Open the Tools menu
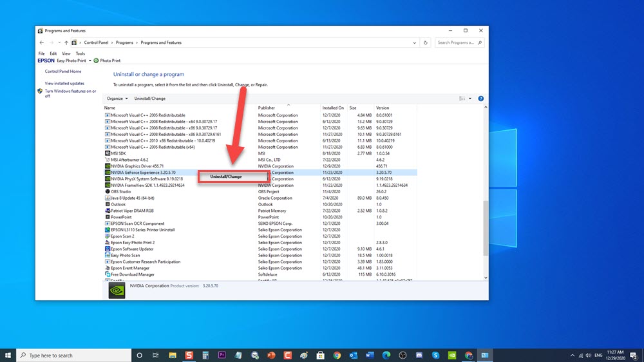644x362 pixels. (x=80, y=53)
